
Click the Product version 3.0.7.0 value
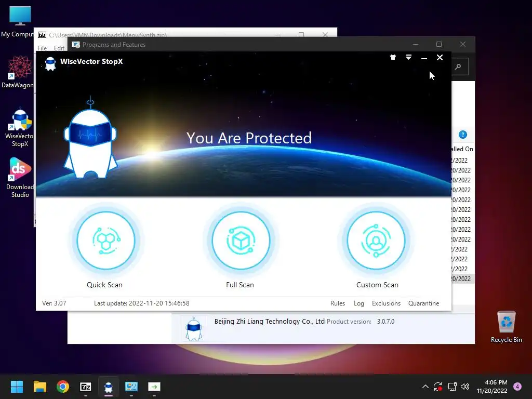click(386, 321)
